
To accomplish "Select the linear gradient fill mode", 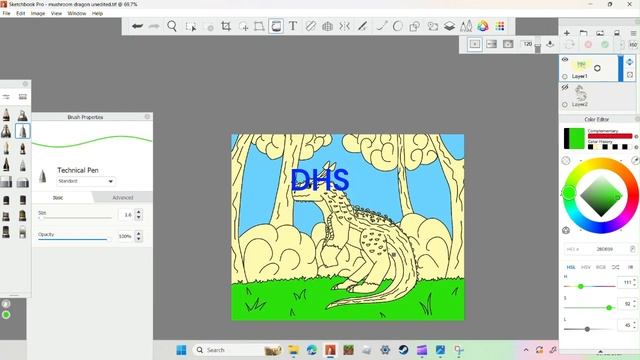I will (491, 44).
